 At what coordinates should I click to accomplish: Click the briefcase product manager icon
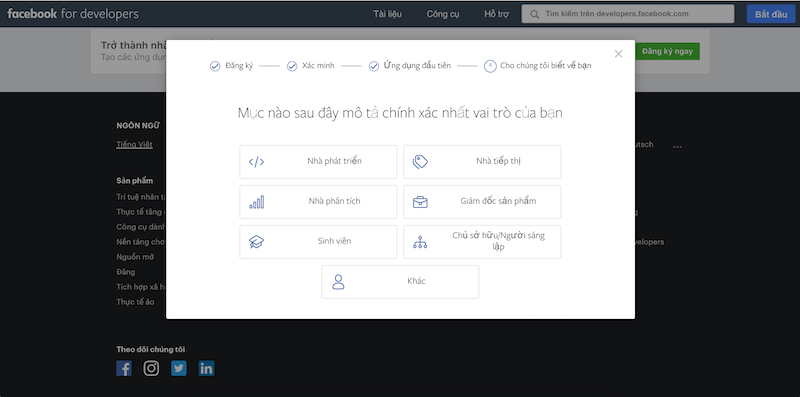click(420, 202)
